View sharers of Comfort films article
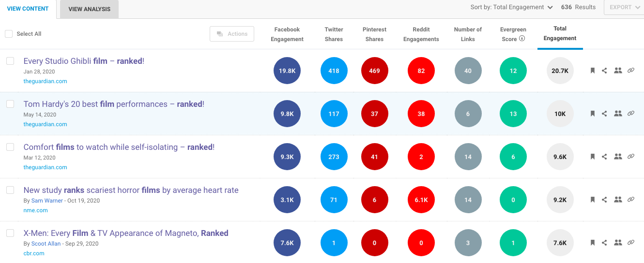The width and height of the screenshot is (644, 263). pos(617,157)
